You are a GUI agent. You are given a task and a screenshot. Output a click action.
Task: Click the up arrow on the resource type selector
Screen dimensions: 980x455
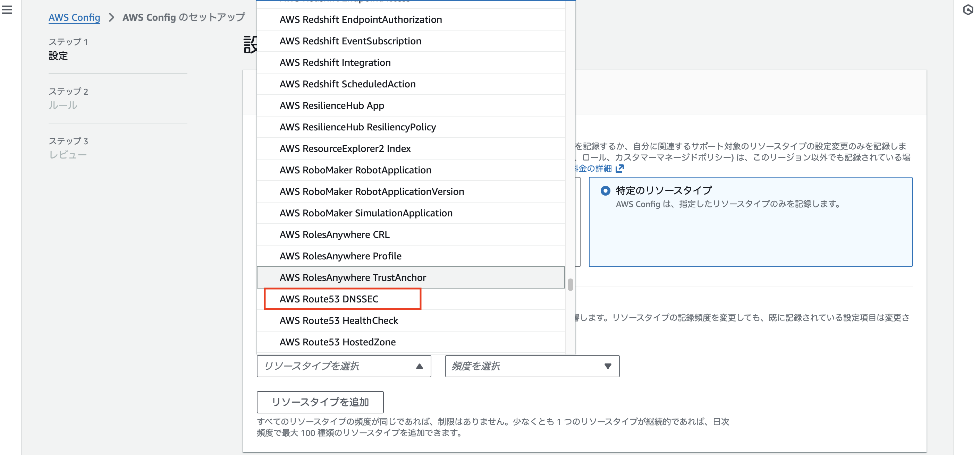(x=419, y=366)
